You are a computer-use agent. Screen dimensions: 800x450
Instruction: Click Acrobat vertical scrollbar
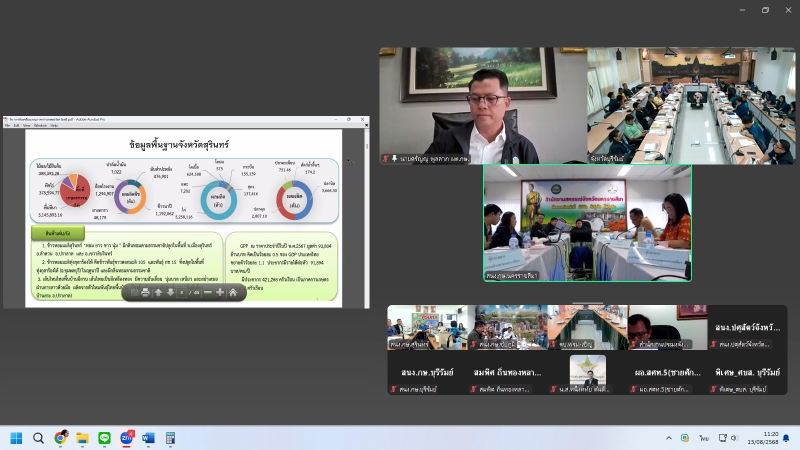(367, 218)
